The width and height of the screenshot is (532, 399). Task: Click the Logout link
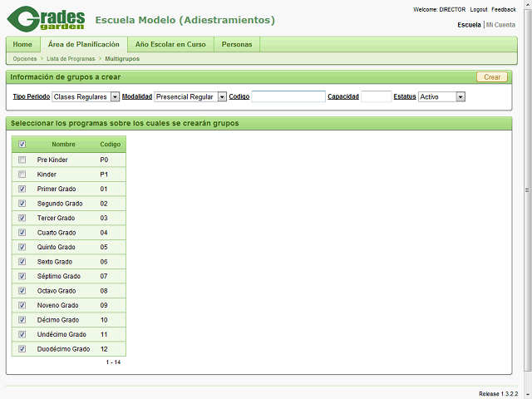(x=479, y=9)
